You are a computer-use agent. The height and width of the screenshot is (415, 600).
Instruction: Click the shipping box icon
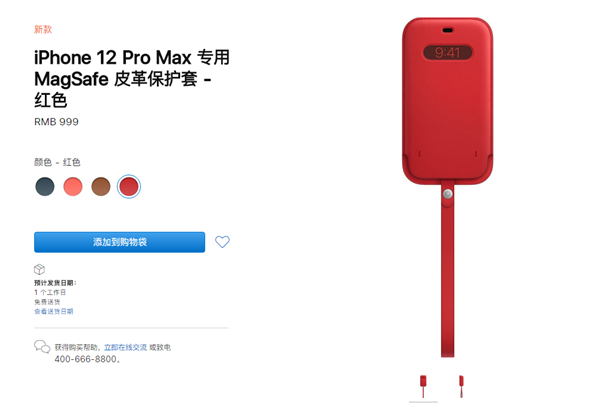coord(39,270)
